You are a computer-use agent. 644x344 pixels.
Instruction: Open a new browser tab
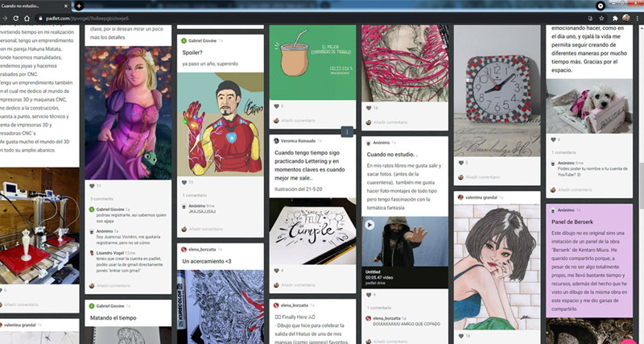click(79, 6)
